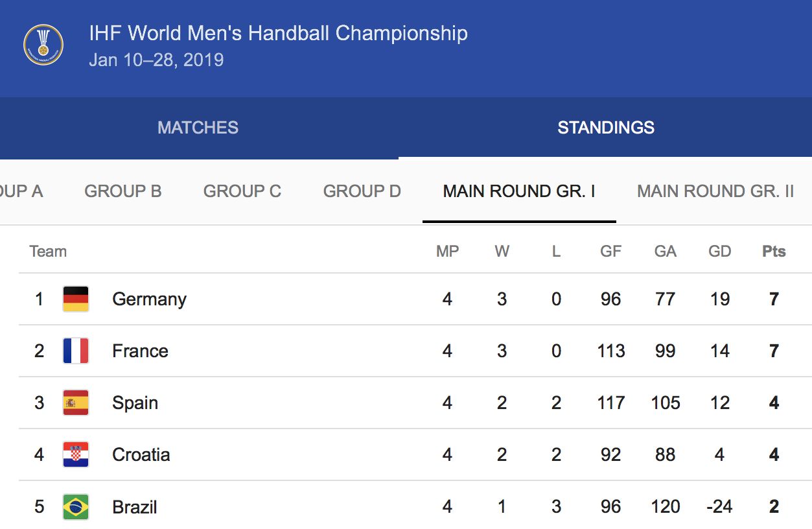Click the Brazil flag icon
Screen dimensions: 812x529
(76, 507)
